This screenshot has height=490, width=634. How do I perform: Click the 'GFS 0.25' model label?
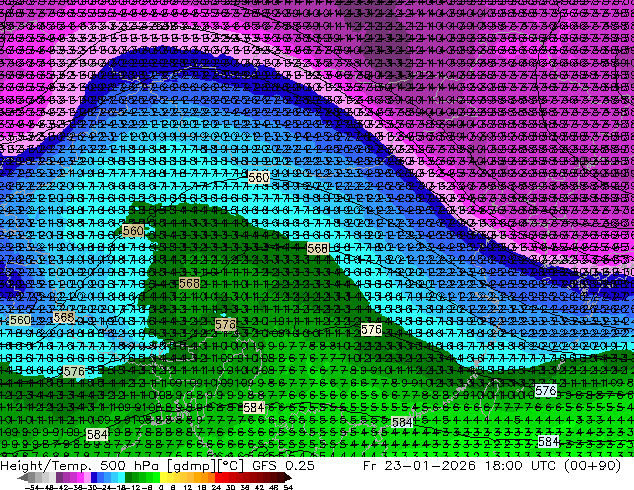click(283, 466)
